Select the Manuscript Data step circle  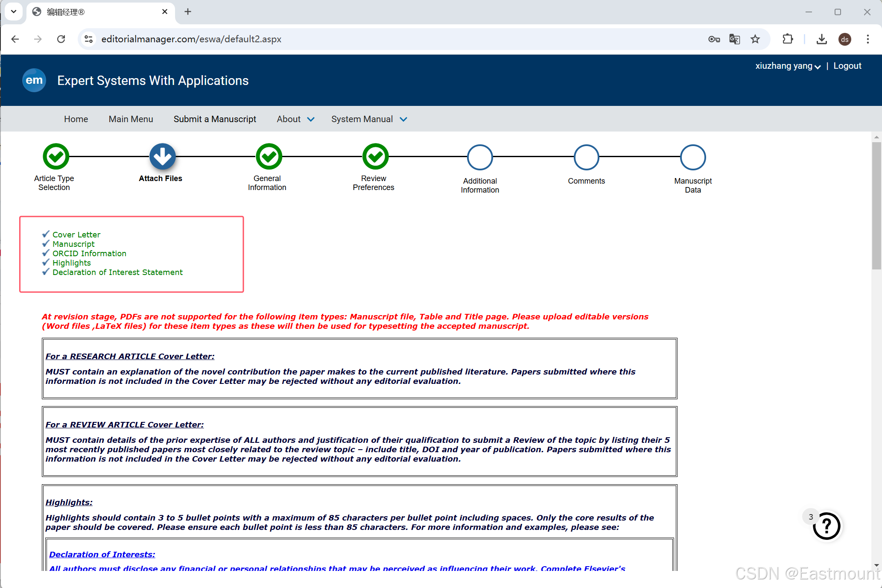(x=692, y=158)
